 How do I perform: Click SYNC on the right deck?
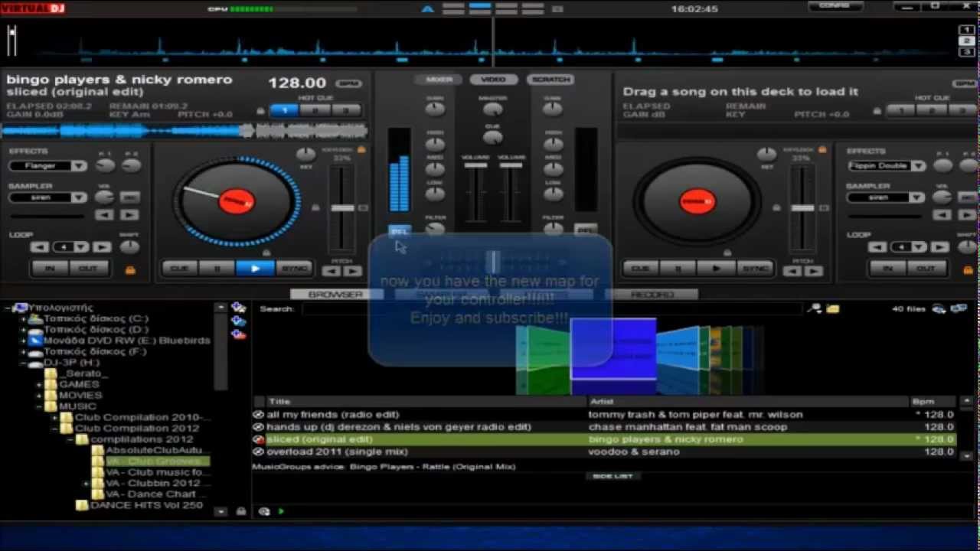click(x=755, y=269)
